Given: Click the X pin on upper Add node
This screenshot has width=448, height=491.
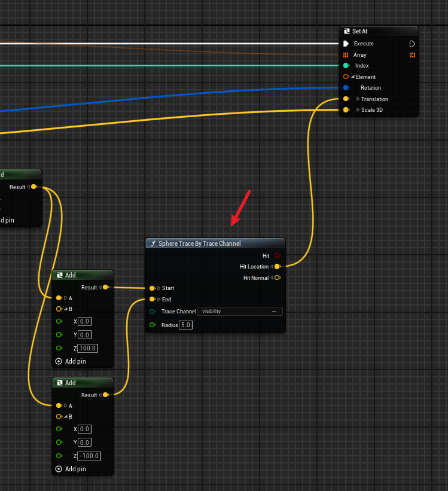Looking at the screenshot, I should tap(59, 321).
